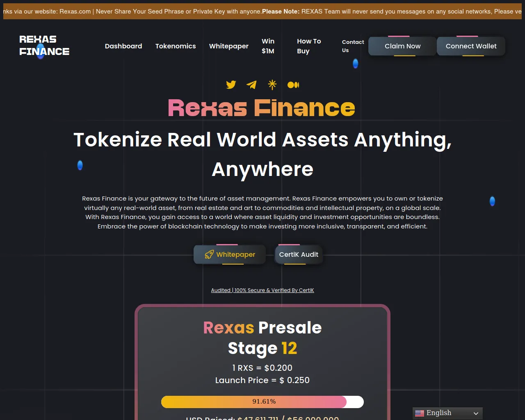Click the Claim Now button
This screenshot has height=420, width=525.
click(x=403, y=46)
